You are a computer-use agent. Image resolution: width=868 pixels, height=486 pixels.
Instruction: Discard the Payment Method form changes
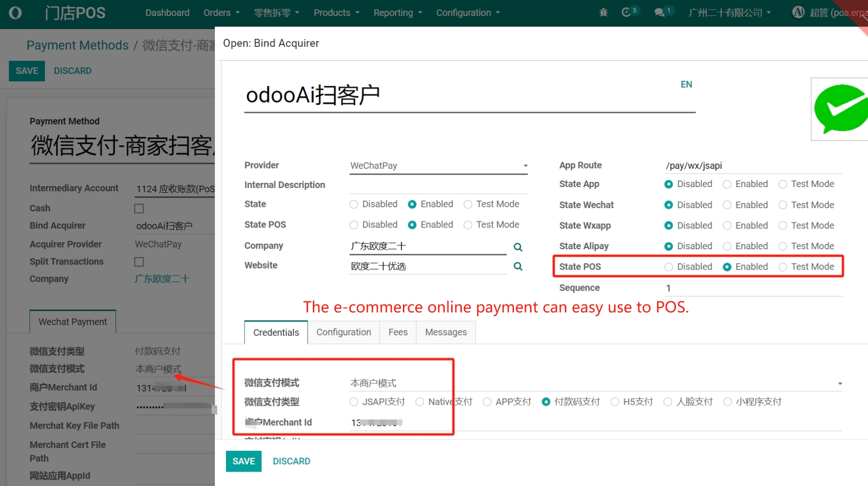(73, 71)
